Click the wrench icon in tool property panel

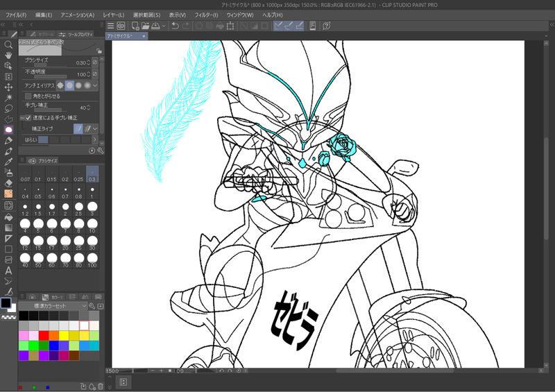click(101, 151)
